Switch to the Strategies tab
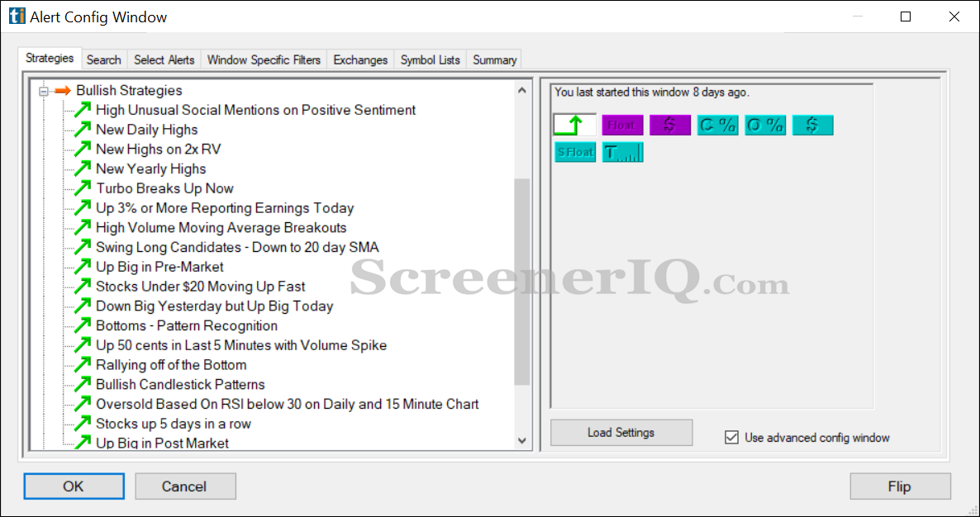Image resolution: width=980 pixels, height=517 pixels. (x=50, y=58)
